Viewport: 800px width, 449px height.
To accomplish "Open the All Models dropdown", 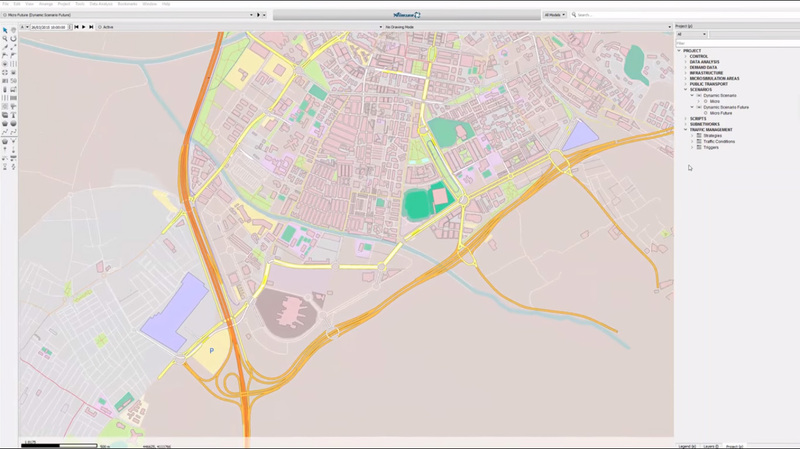I will [x=554, y=15].
